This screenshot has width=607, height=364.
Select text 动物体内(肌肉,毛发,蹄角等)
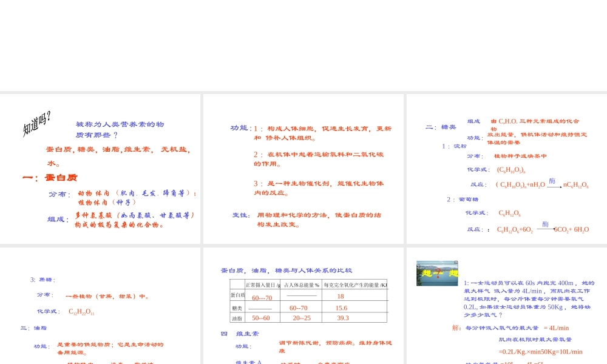137,193
